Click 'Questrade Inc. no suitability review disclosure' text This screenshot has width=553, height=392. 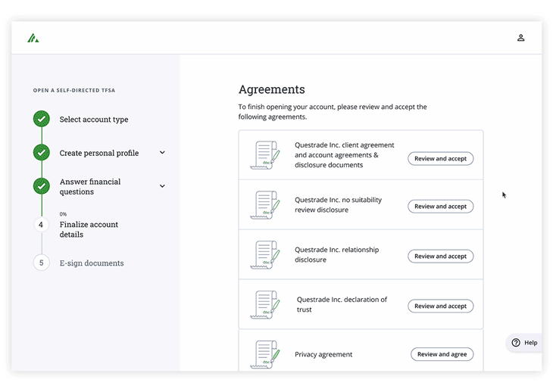coord(338,204)
